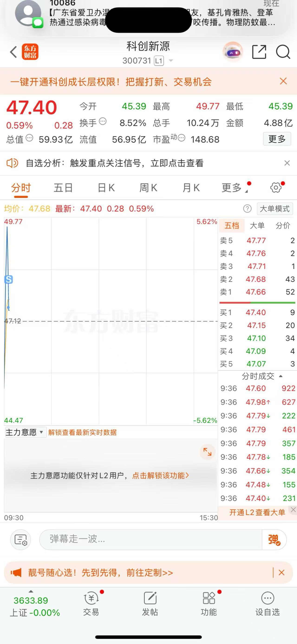This screenshot has height=644, width=297.
Task: Tap 一键开通科创成长层权限 banner text
Action: 111,81
